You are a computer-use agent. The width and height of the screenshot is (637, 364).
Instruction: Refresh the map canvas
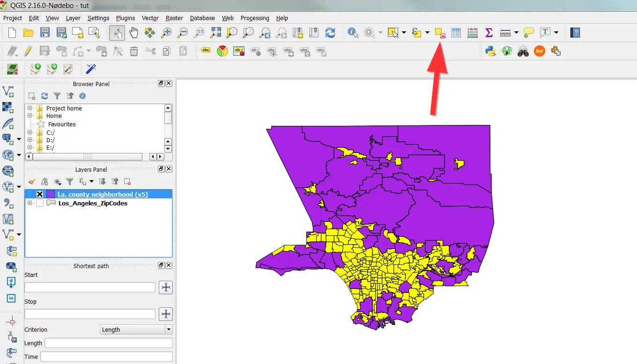coord(330,33)
